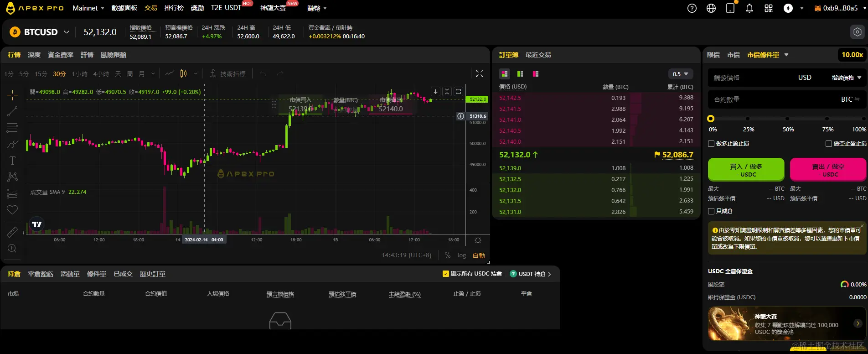Select the 1小時 interval

click(x=80, y=73)
